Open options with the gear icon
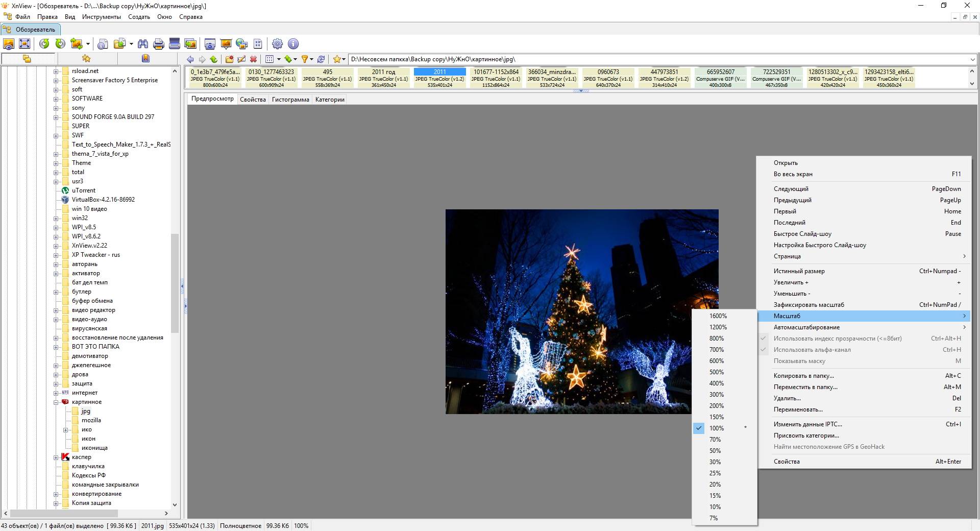The width and height of the screenshot is (980, 531). (x=277, y=44)
